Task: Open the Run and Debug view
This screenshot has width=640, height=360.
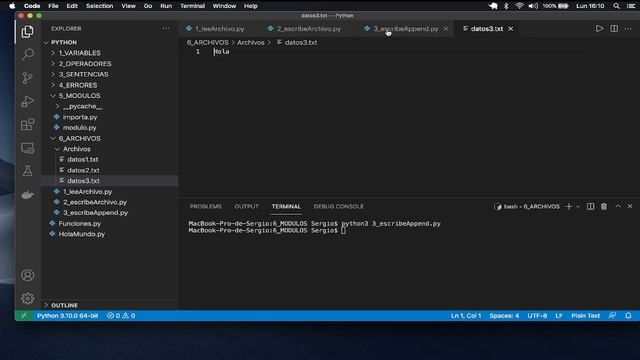Action: coord(27,101)
